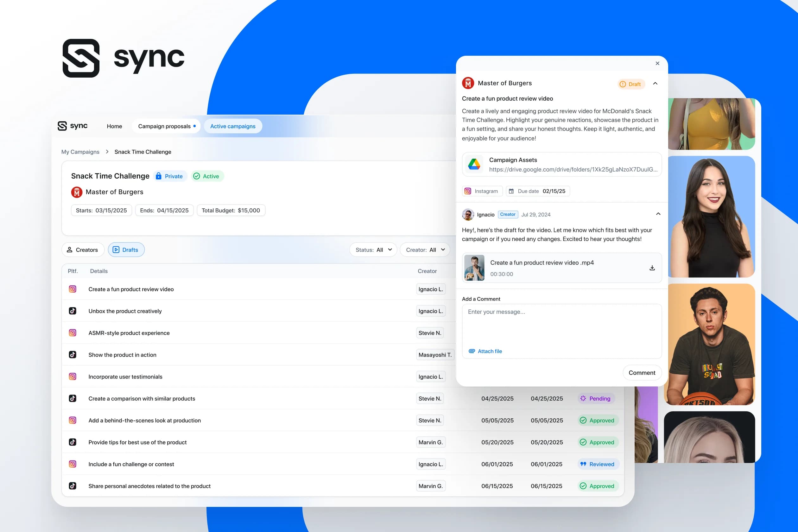Collapse the Master of Burgers draft section
798x532 pixels.
click(655, 84)
